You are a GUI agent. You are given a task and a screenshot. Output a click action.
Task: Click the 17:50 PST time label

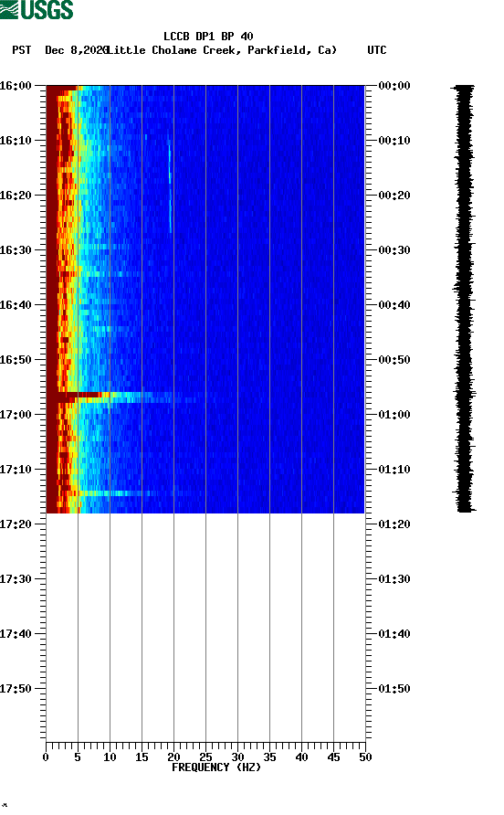[16, 689]
